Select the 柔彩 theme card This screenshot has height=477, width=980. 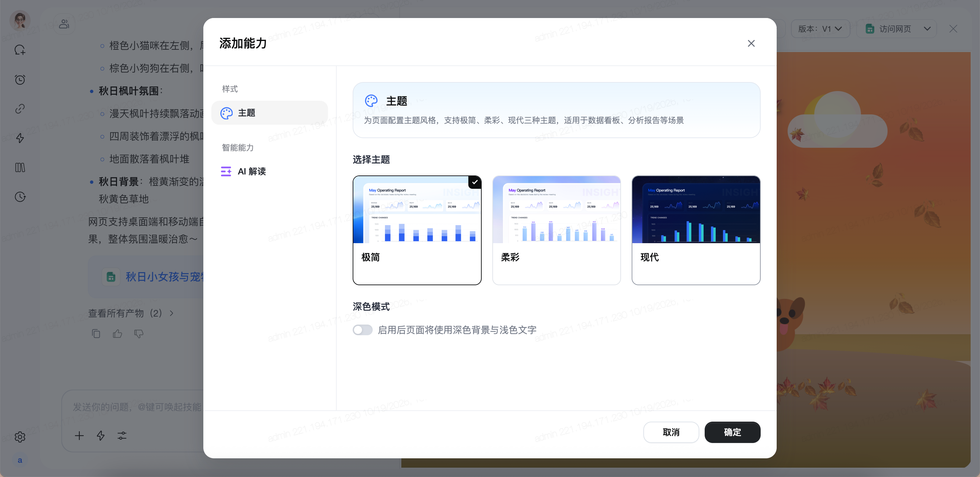click(x=556, y=230)
